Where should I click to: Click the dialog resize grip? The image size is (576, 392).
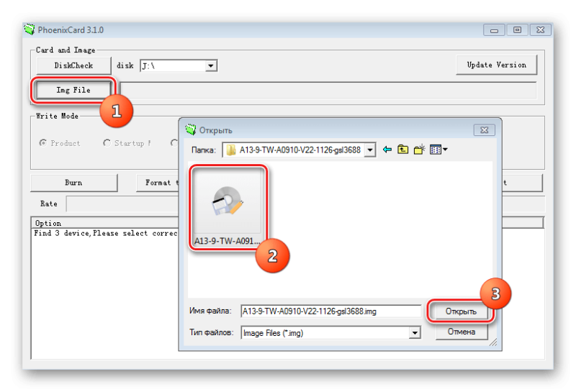[x=493, y=342]
